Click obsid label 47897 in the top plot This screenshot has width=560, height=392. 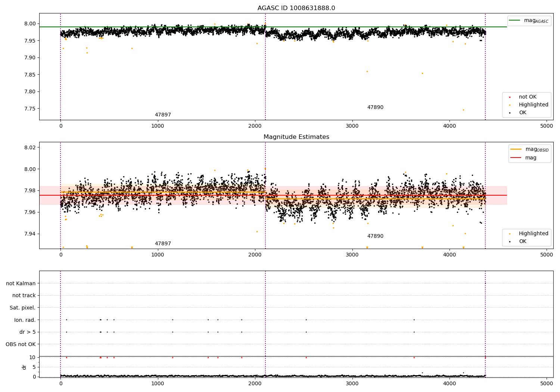[x=163, y=115]
